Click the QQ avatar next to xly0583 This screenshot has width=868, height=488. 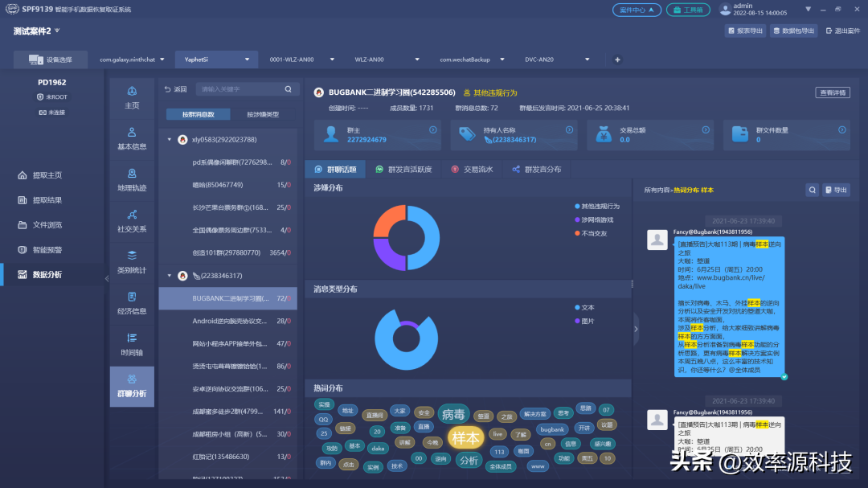click(x=182, y=140)
